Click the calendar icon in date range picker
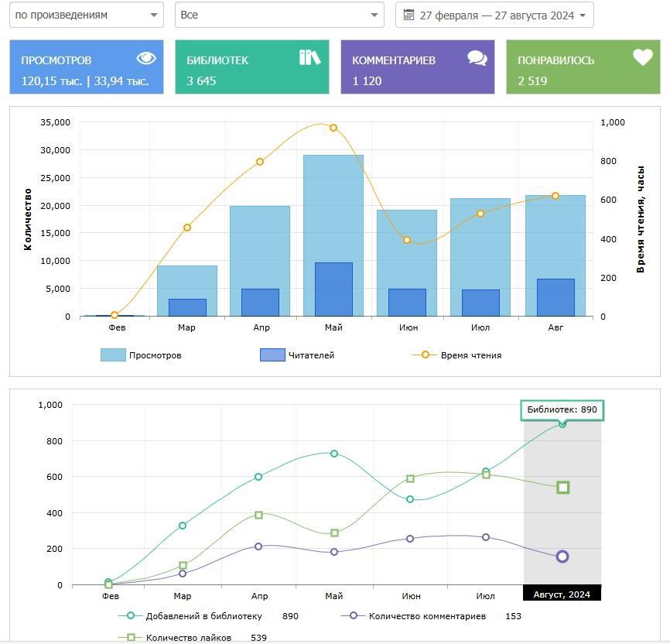 pos(409,15)
